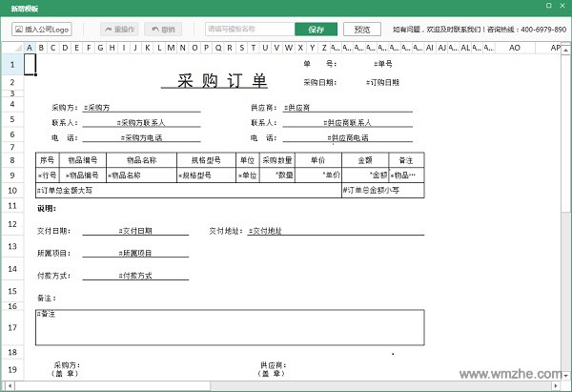Select the #付款方式 cell
Screen dimensions: 572x392
(135, 276)
